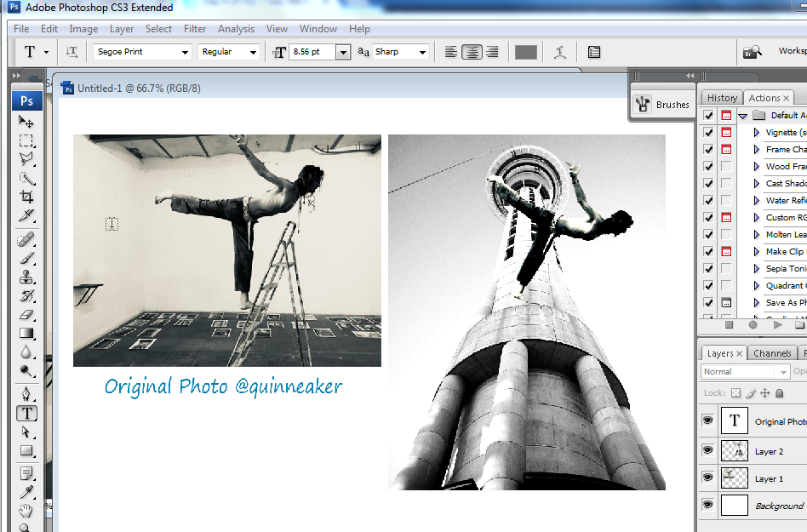Image resolution: width=807 pixels, height=532 pixels.
Task: Begin recording an action
Action: coord(753,324)
